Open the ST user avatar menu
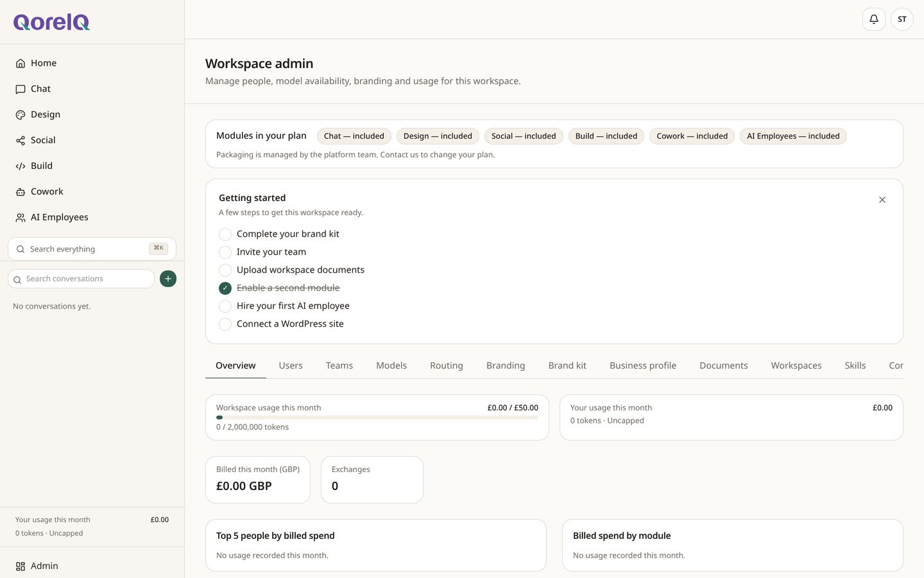Viewport: 924px width, 578px height. click(x=902, y=19)
